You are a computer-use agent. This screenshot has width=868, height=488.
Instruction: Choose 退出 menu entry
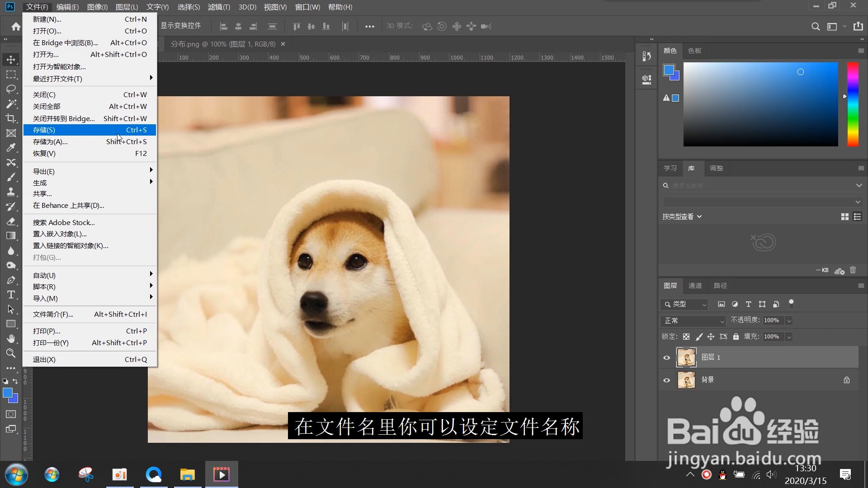coord(90,360)
